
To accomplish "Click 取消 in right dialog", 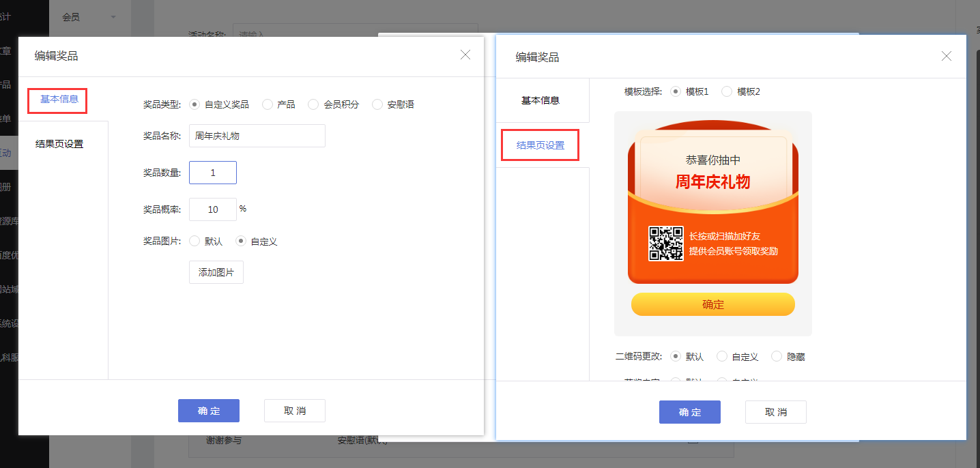I will point(776,412).
